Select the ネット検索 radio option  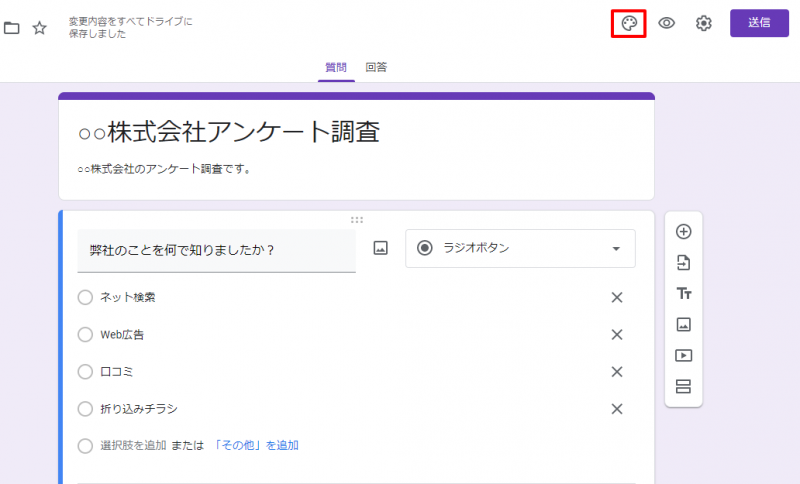click(x=85, y=297)
